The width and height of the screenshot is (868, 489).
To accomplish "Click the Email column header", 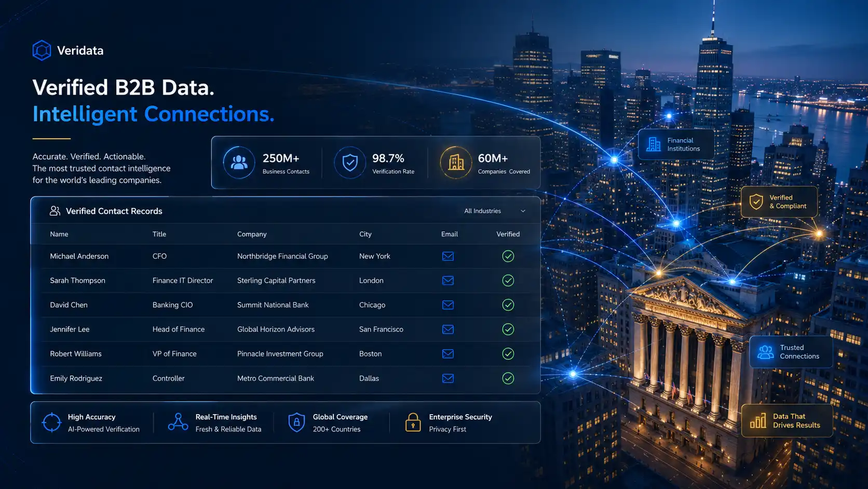I will pos(450,234).
